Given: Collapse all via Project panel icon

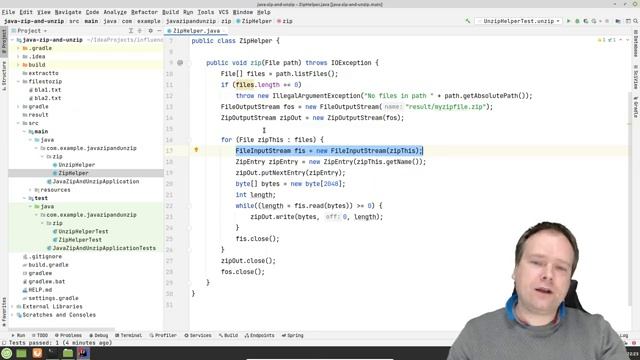Looking at the screenshot, I should [140, 31].
